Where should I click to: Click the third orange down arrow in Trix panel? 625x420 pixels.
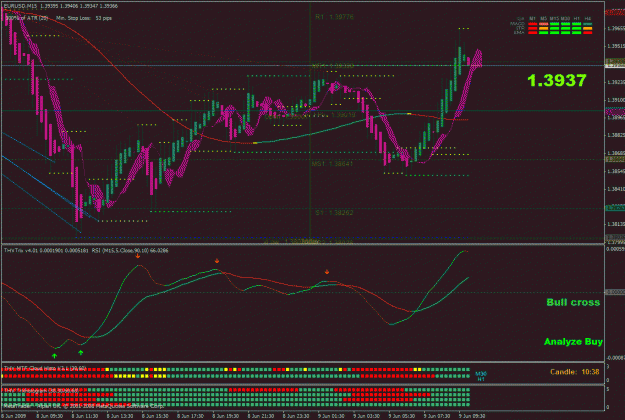tap(327, 272)
